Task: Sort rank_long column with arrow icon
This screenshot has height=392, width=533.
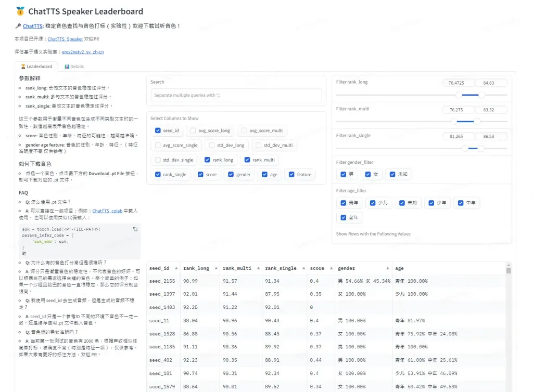Action: [216, 268]
